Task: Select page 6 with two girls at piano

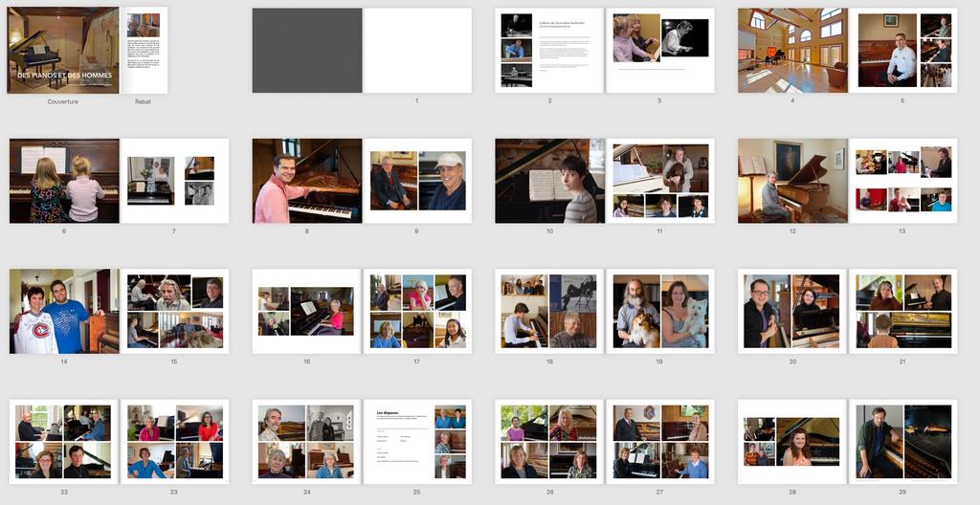Action: coord(64,181)
